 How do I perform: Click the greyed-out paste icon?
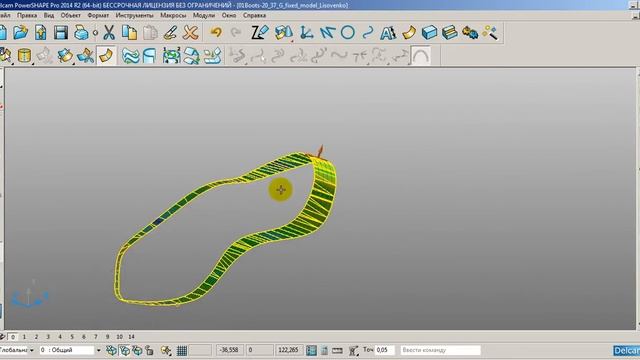150,33
